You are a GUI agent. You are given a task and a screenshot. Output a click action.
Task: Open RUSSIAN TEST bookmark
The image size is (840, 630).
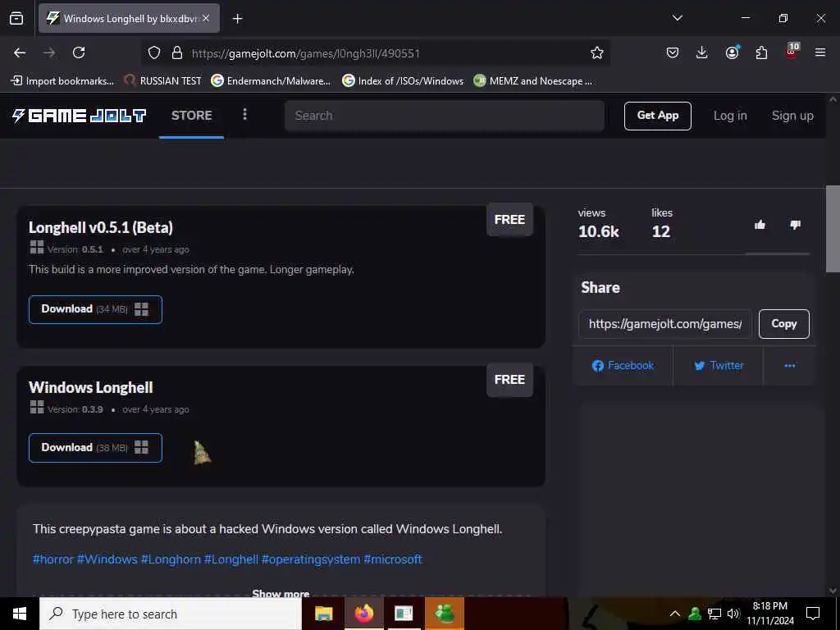coord(163,81)
